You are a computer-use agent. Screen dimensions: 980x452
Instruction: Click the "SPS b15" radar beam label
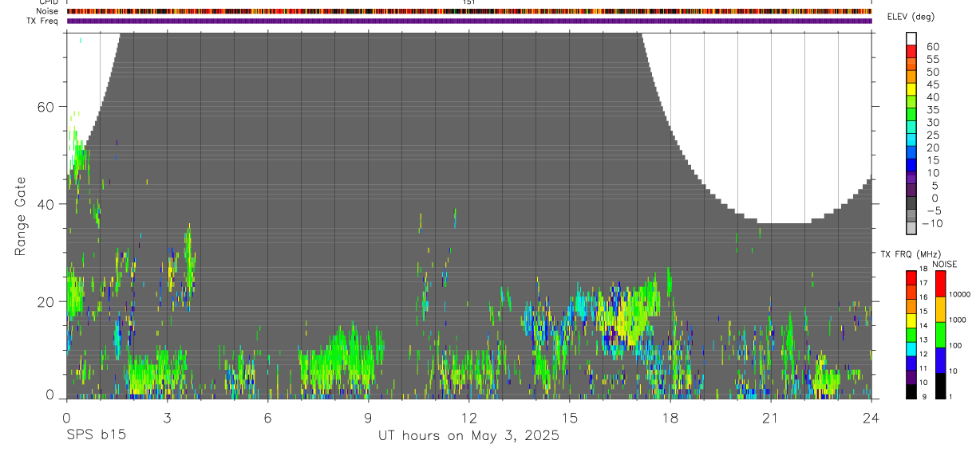pos(95,436)
